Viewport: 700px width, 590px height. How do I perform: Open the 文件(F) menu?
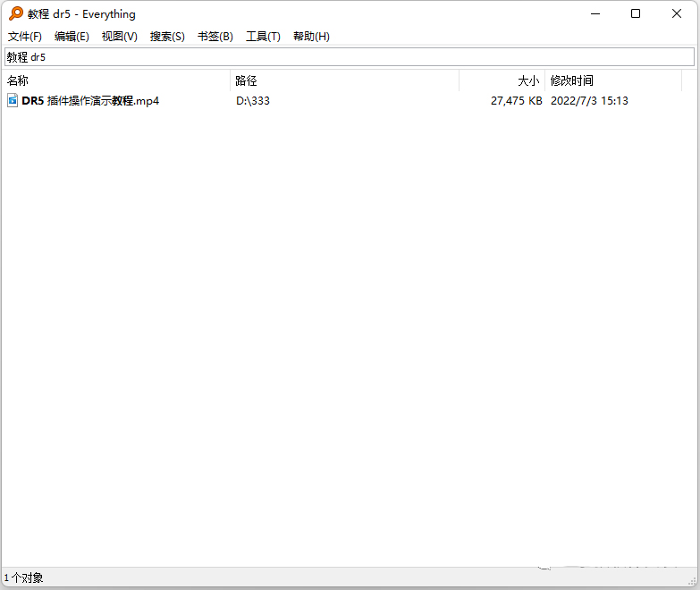[x=25, y=37]
